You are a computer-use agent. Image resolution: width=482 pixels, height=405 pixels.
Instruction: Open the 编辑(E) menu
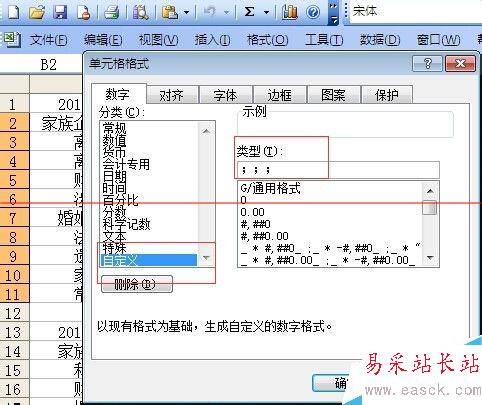pos(103,40)
